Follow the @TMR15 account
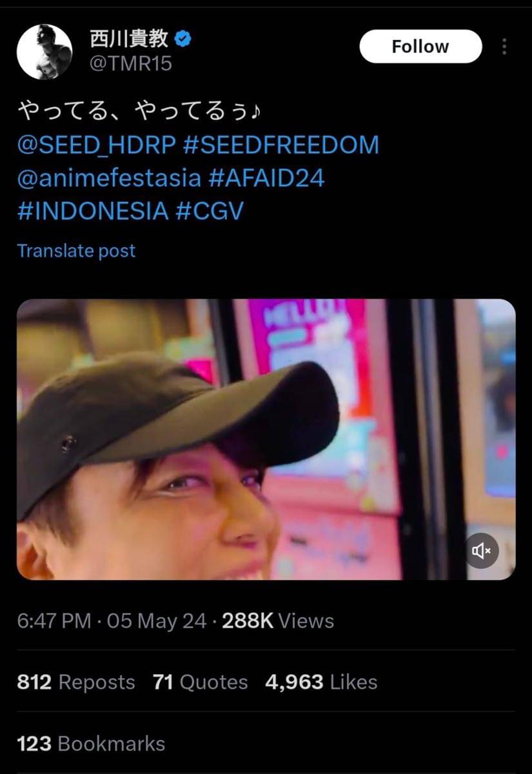Image resolution: width=532 pixels, height=774 pixels. click(x=420, y=46)
